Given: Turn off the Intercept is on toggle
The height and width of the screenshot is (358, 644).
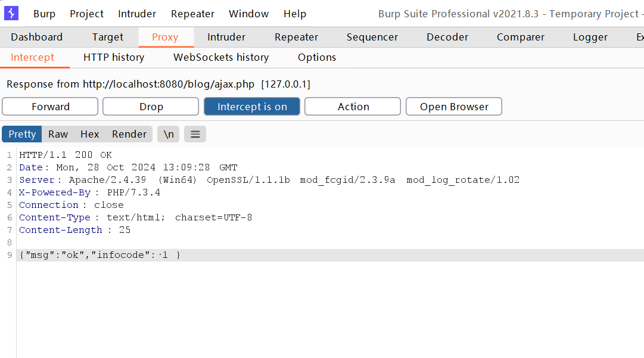Looking at the screenshot, I should 252,107.
